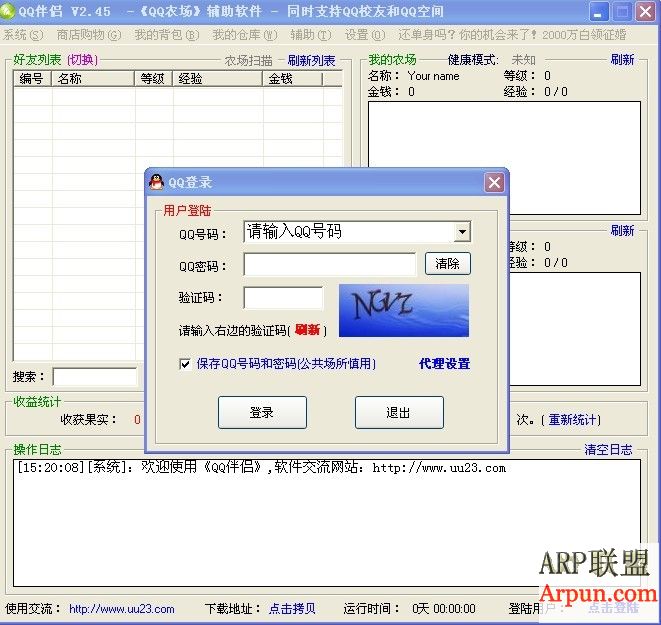Click the 健康模式 未知 status text
This screenshot has width=661, height=625.
tap(523, 60)
